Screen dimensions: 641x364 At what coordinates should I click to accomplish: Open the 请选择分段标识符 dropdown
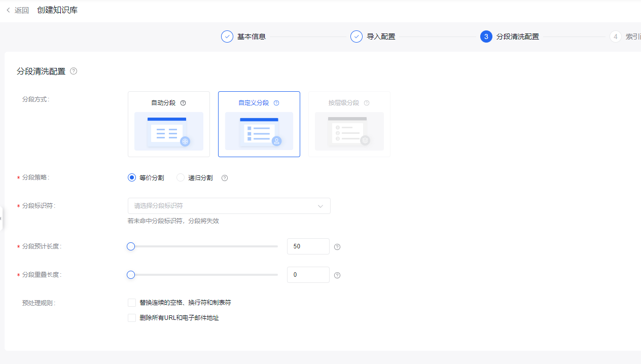tap(229, 206)
